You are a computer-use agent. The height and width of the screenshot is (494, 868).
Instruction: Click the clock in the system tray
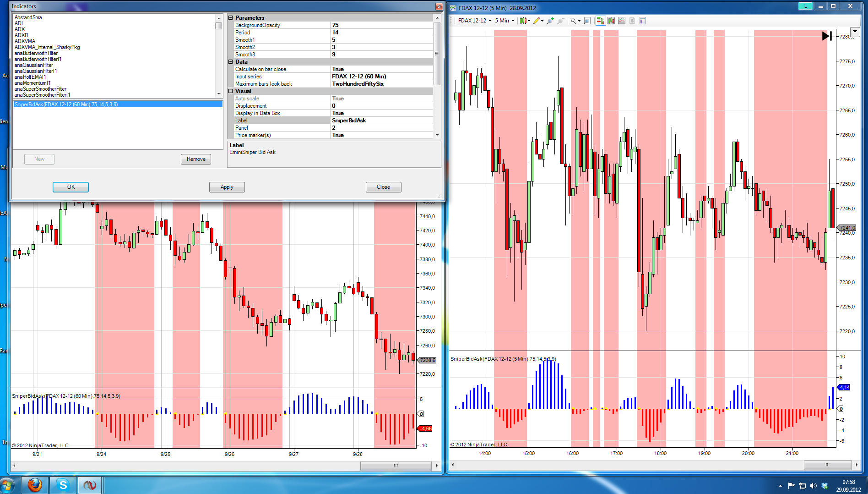[848, 486]
